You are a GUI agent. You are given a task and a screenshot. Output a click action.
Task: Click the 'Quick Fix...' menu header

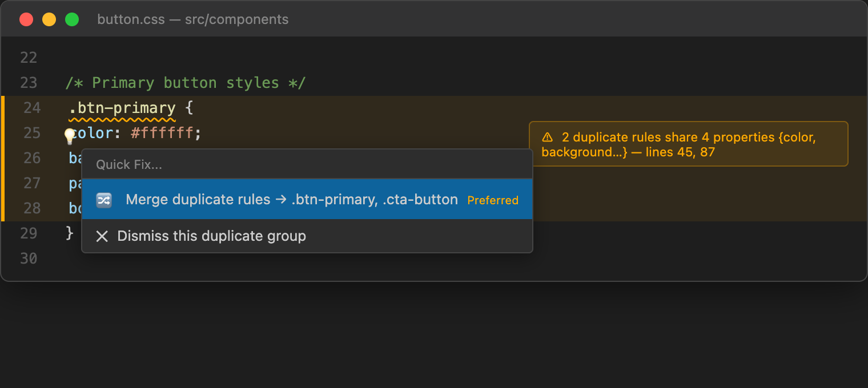coord(129,165)
